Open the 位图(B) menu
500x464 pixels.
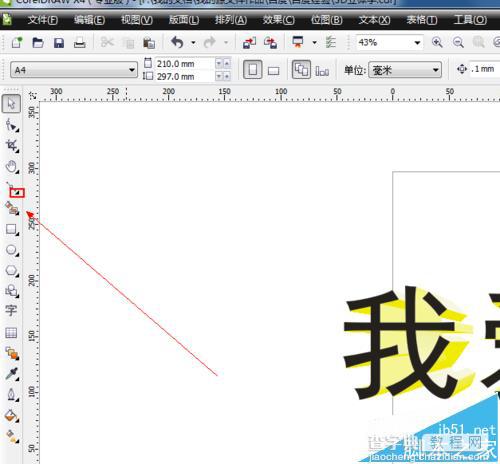[x=326, y=20]
